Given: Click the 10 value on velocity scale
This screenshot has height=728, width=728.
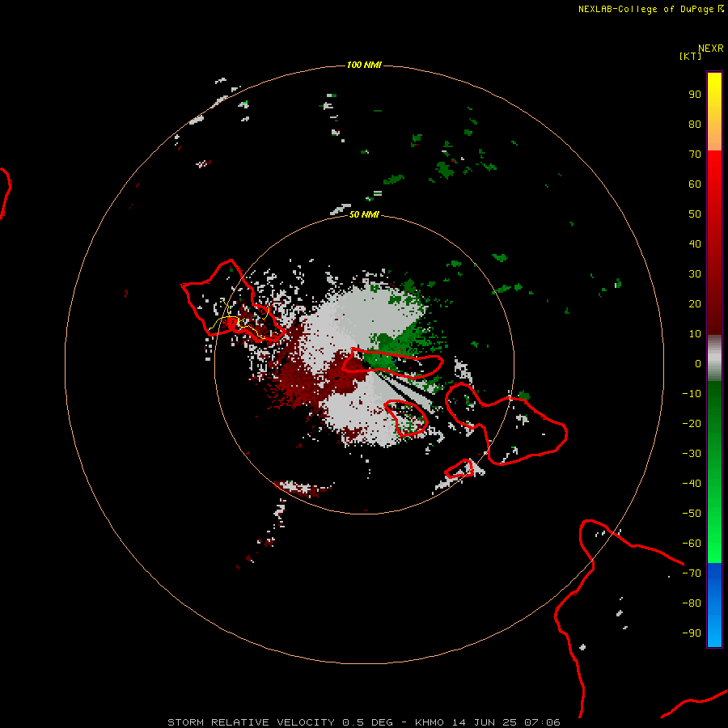Looking at the screenshot, I should point(695,334).
